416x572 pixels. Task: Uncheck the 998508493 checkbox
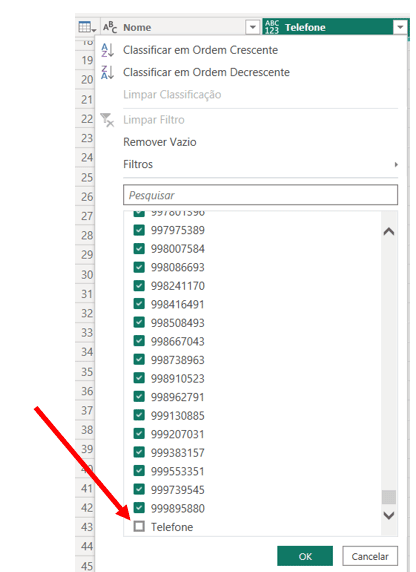coord(139,322)
